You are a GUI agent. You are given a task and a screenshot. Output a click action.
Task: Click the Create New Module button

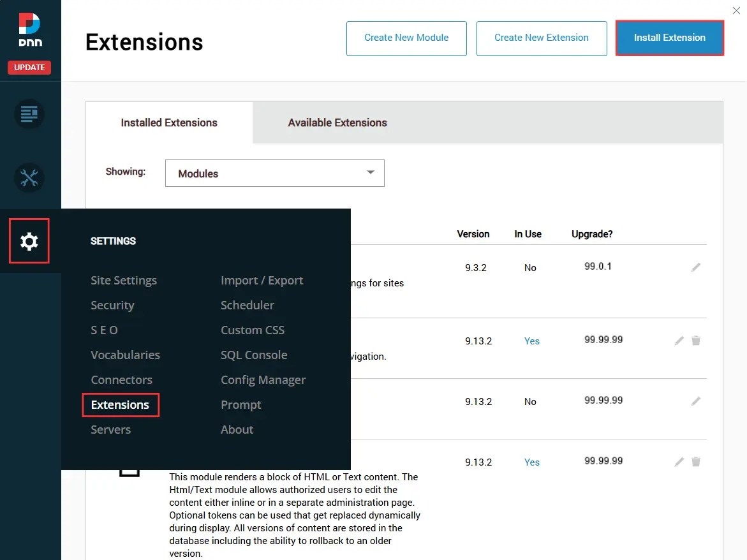(x=406, y=38)
